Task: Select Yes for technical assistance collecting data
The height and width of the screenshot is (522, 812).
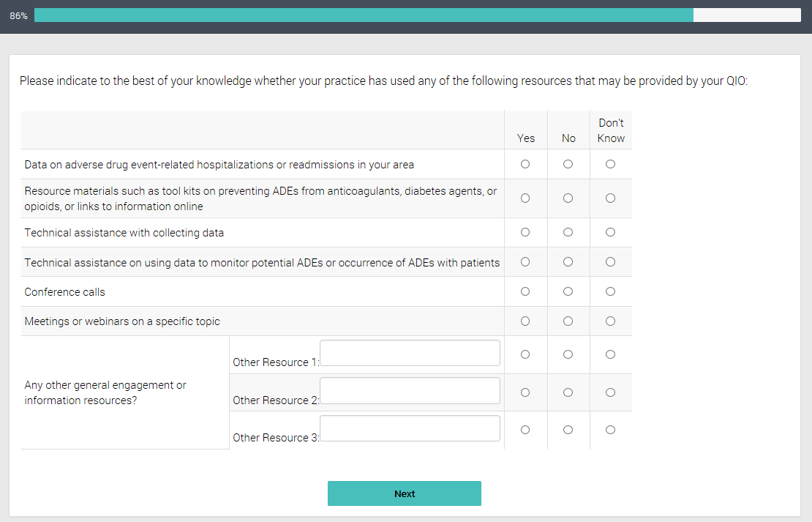Action: coord(525,233)
